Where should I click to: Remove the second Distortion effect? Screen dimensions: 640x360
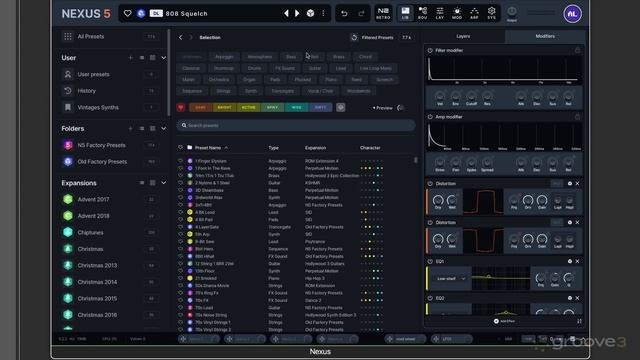pyautogui.click(x=577, y=222)
